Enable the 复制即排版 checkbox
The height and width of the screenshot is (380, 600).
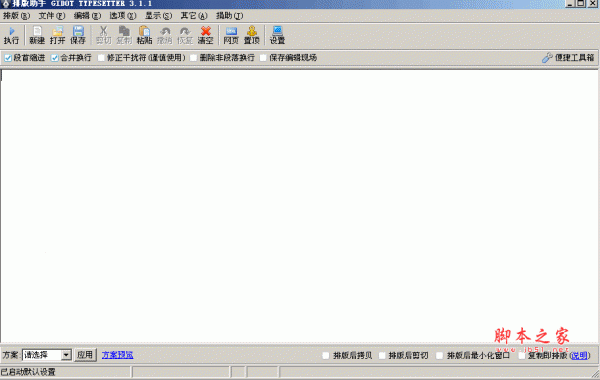tap(521, 356)
